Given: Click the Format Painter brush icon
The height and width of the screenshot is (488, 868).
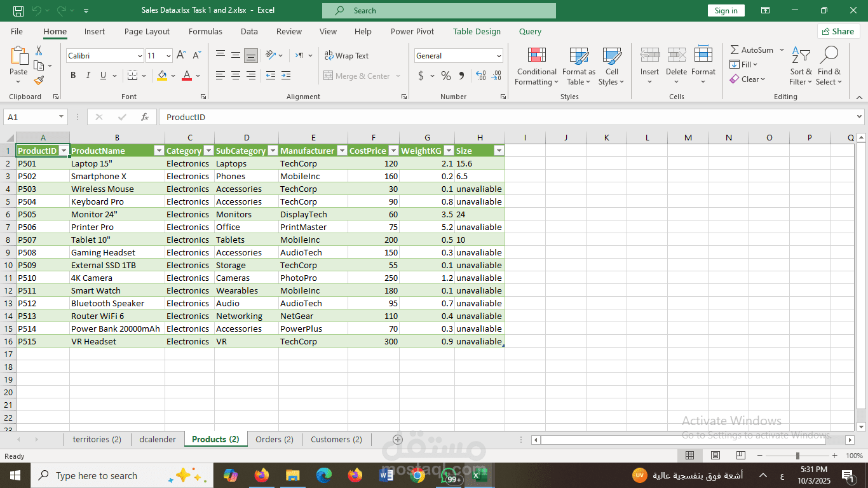Looking at the screenshot, I should pos(39,80).
